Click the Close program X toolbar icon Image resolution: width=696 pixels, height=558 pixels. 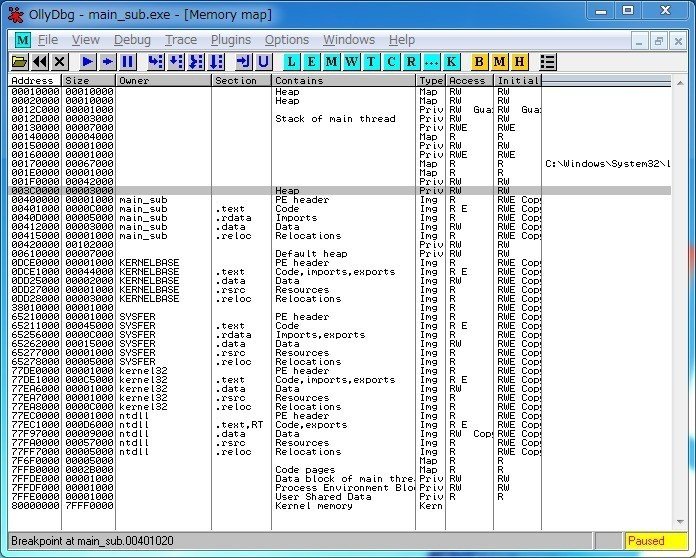click(x=59, y=62)
